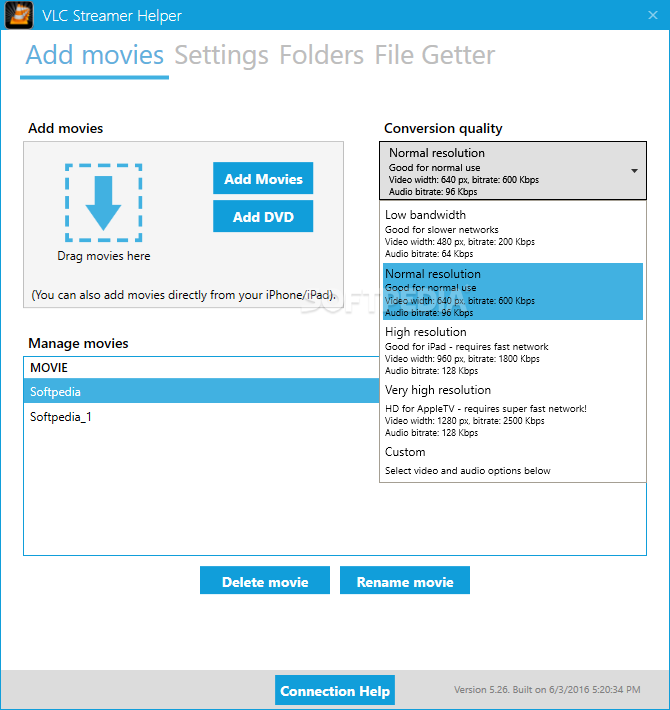Click the VLC Streamer Helper app icon
The width and height of the screenshot is (670, 710).
[19, 15]
